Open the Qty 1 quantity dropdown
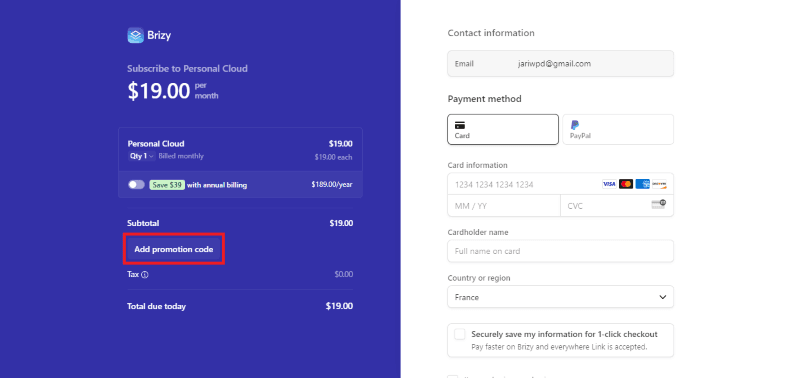The image size is (800, 378). point(141,156)
